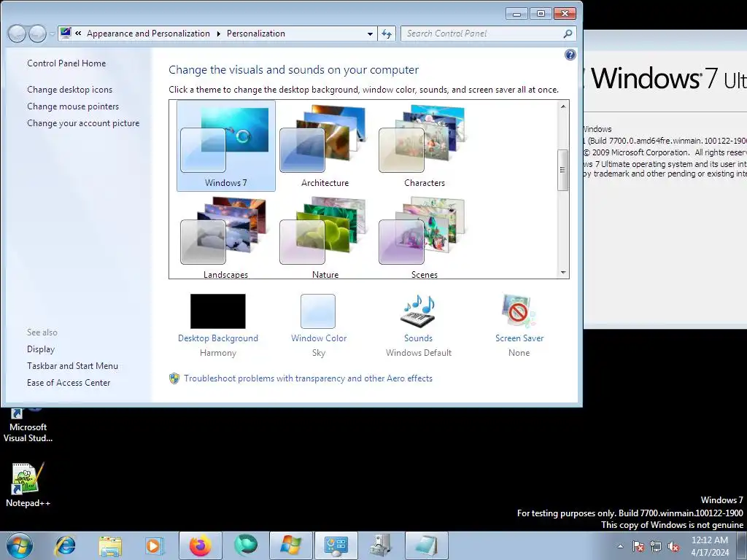747x560 pixels.
Task: Open the Window Color Sky swatch
Action: [x=318, y=311]
